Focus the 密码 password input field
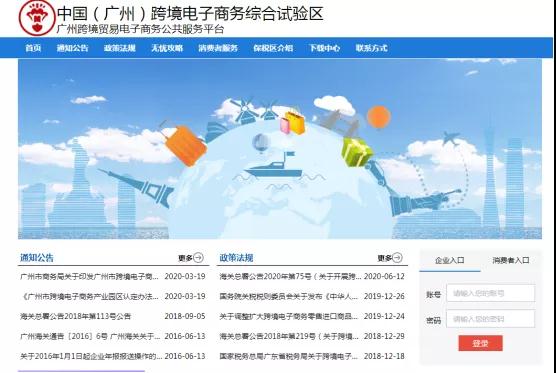This screenshot has height=373, width=556. 490,319
